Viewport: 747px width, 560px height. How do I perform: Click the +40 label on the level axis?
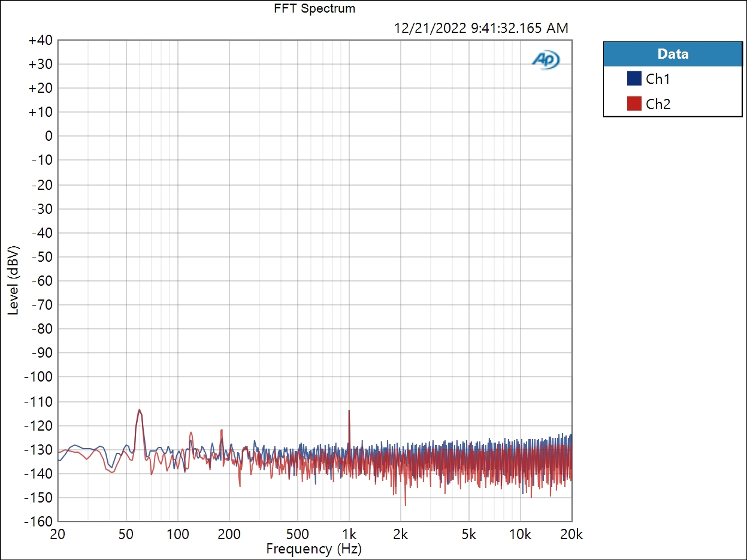point(40,40)
